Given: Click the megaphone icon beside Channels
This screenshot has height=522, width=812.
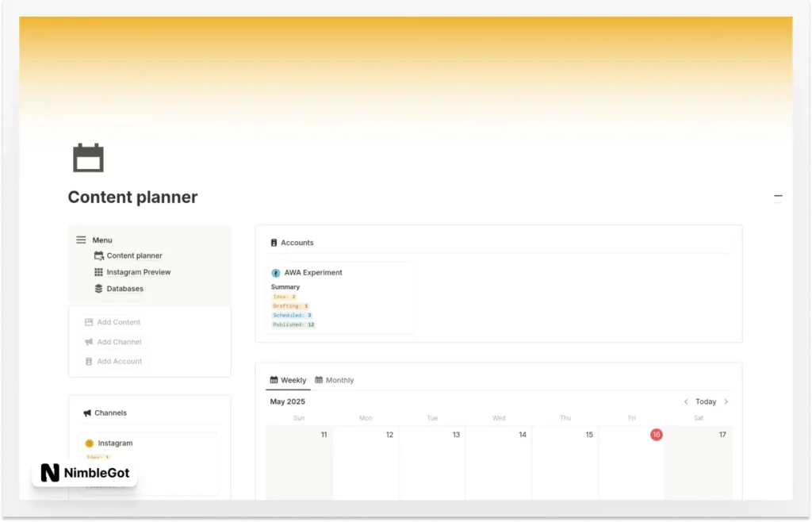Looking at the screenshot, I should (x=86, y=412).
